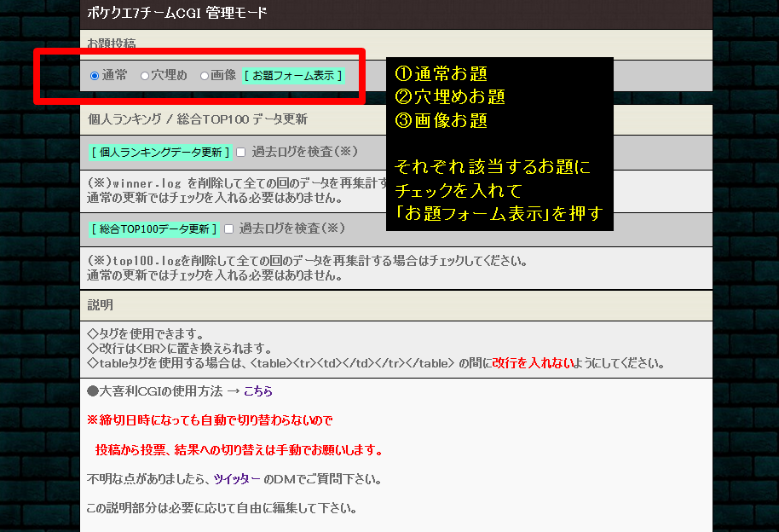Click the black annotation box with yellow text
Screen dimensions: 779x532
coord(499,144)
